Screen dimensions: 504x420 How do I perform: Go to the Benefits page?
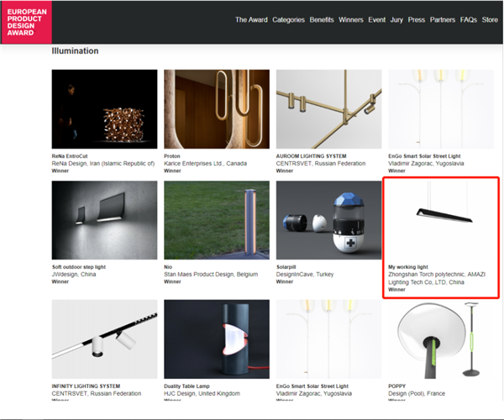322,20
